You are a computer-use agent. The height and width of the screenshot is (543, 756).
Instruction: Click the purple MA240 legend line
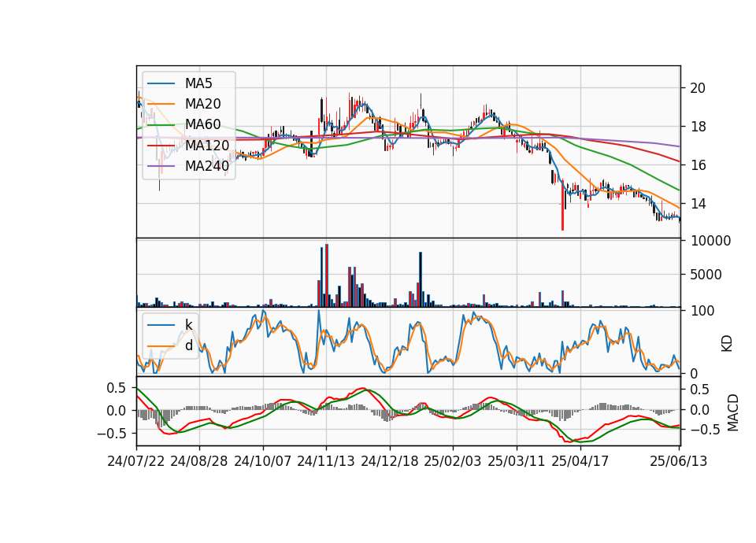[x=161, y=166]
